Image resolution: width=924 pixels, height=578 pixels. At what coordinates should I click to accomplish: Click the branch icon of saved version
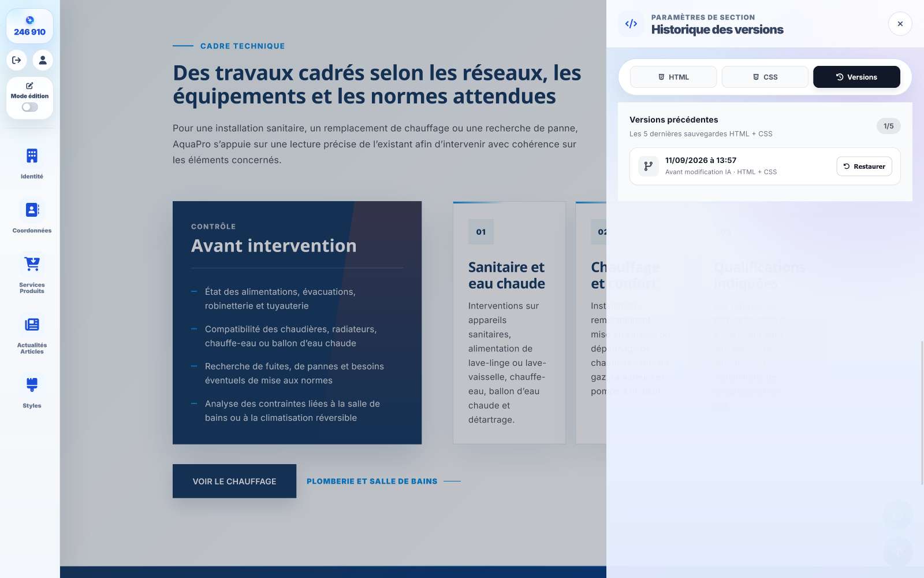click(649, 166)
